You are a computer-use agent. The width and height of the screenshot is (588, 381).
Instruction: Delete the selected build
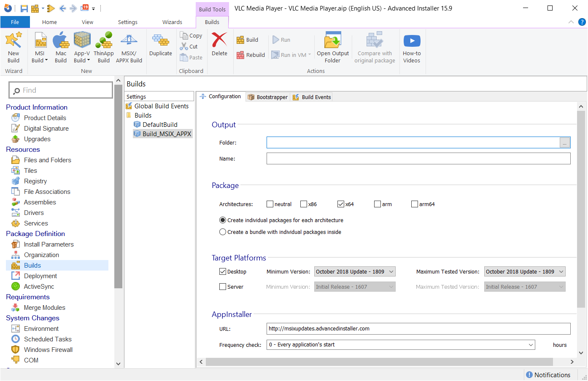(219, 44)
